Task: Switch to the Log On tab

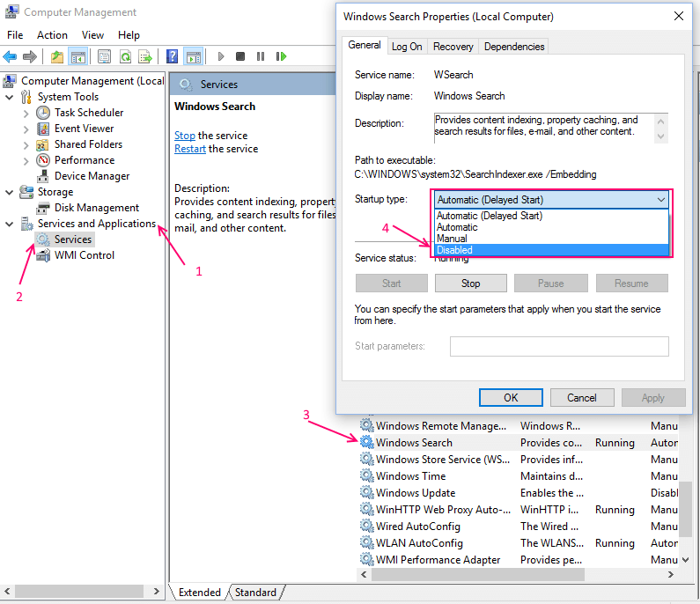Action: pyautogui.click(x=407, y=47)
